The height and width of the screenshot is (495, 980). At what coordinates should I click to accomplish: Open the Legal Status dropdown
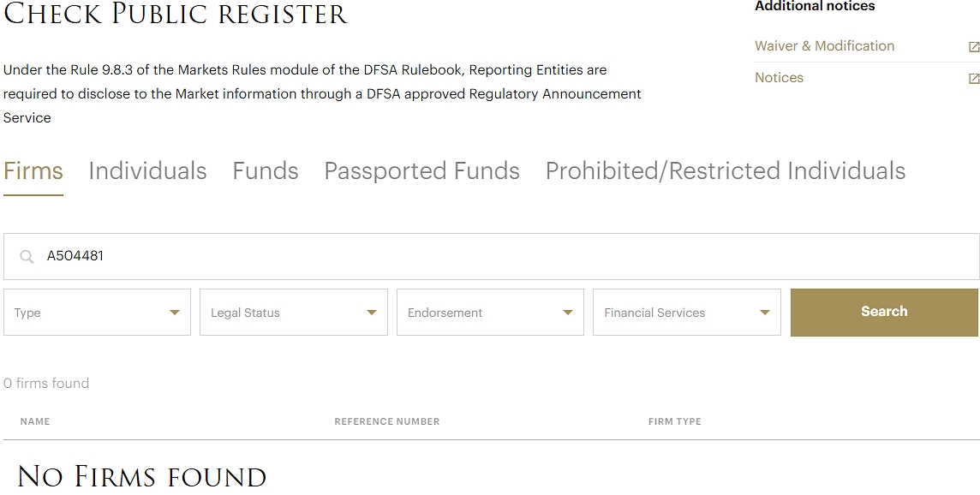point(293,313)
